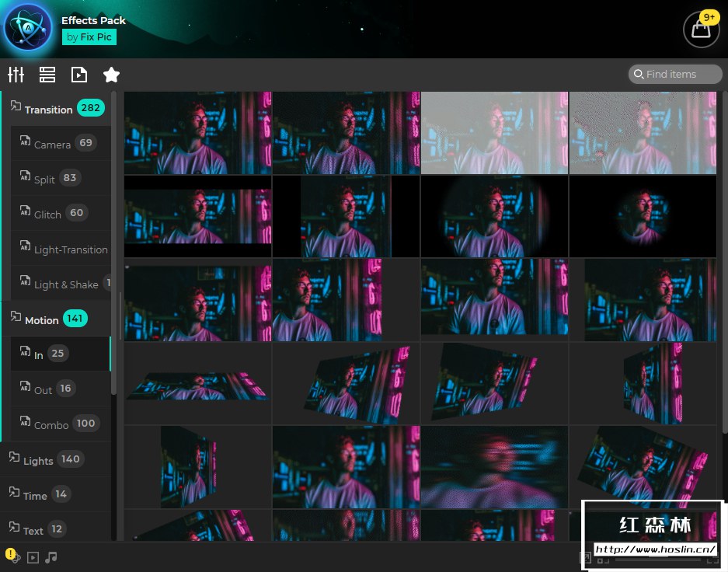
Task: Show favorites with the star icon
Action: tap(111, 75)
